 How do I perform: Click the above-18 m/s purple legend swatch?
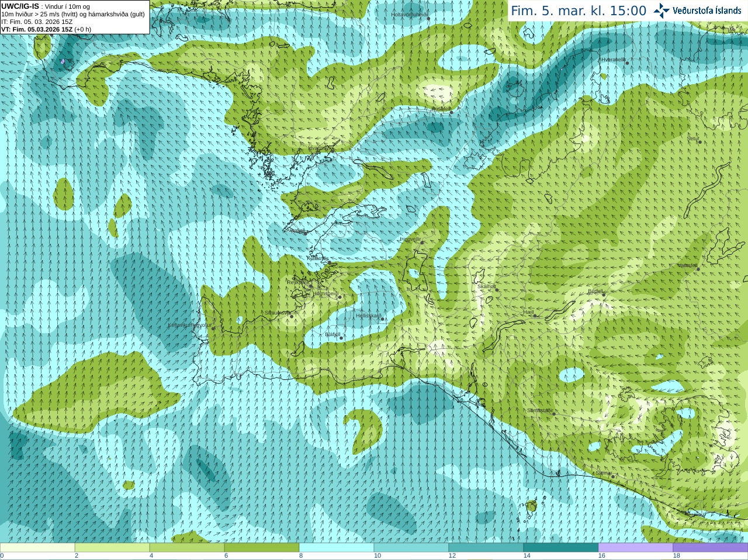point(711,548)
